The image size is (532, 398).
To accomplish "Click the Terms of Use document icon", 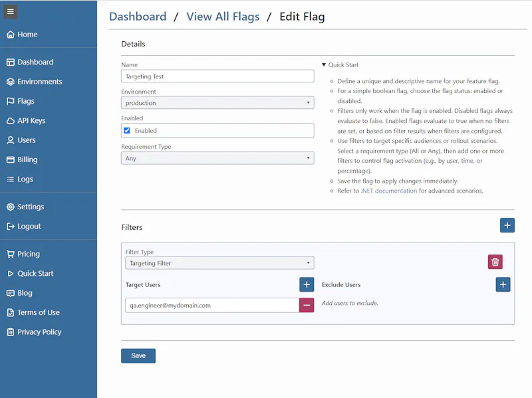I will click(11, 312).
